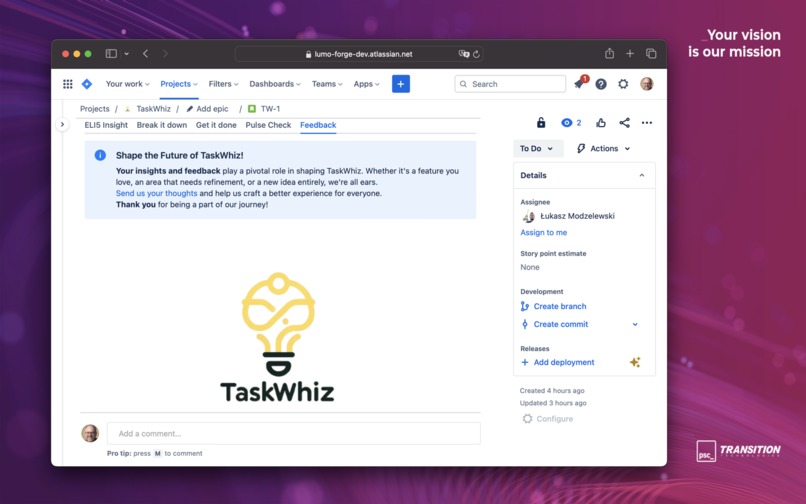Screen dimensions: 806x504
Task: Switch to the ELI5 Insight tab
Action: pos(106,125)
